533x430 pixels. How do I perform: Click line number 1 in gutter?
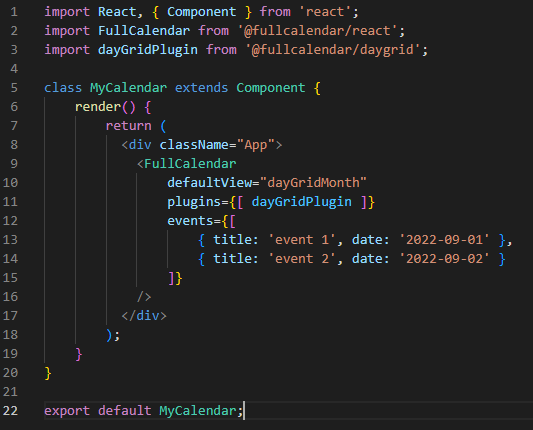pos(14,12)
